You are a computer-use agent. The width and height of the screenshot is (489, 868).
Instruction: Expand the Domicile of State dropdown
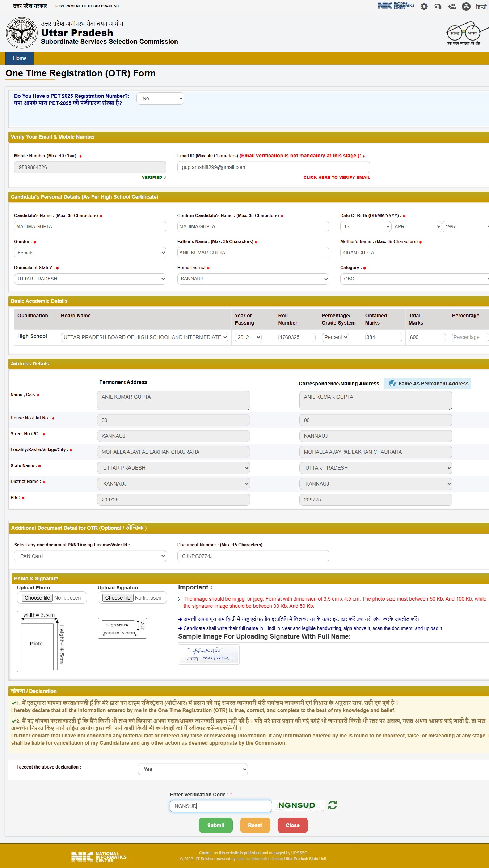click(x=90, y=279)
